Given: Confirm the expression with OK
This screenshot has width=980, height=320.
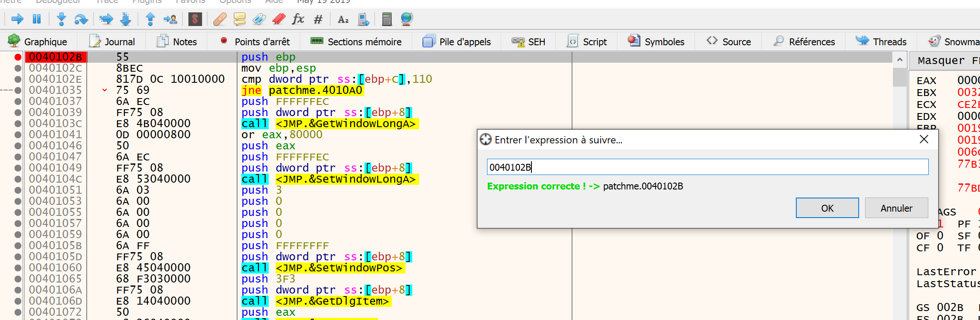Looking at the screenshot, I should pos(827,208).
